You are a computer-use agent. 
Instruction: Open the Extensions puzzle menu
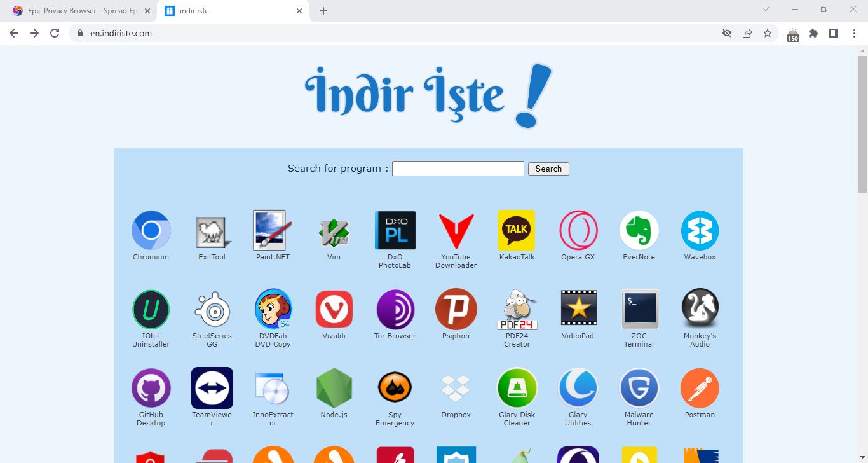point(813,33)
